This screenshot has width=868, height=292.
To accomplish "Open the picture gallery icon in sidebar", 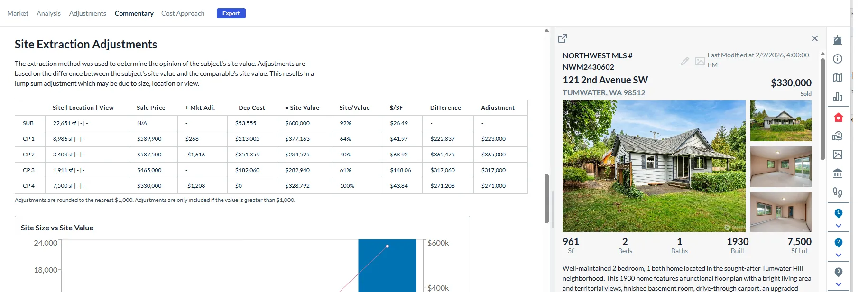I will pyautogui.click(x=838, y=155).
